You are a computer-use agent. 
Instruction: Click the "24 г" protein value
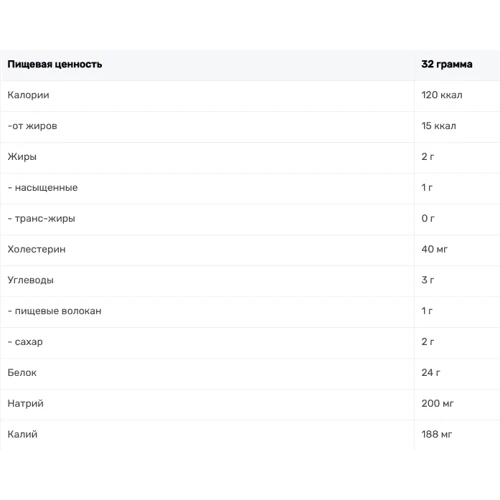coord(431,373)
